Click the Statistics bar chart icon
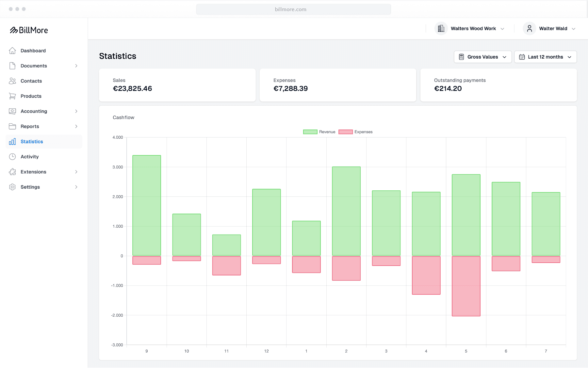 click(x=12, y=141)
